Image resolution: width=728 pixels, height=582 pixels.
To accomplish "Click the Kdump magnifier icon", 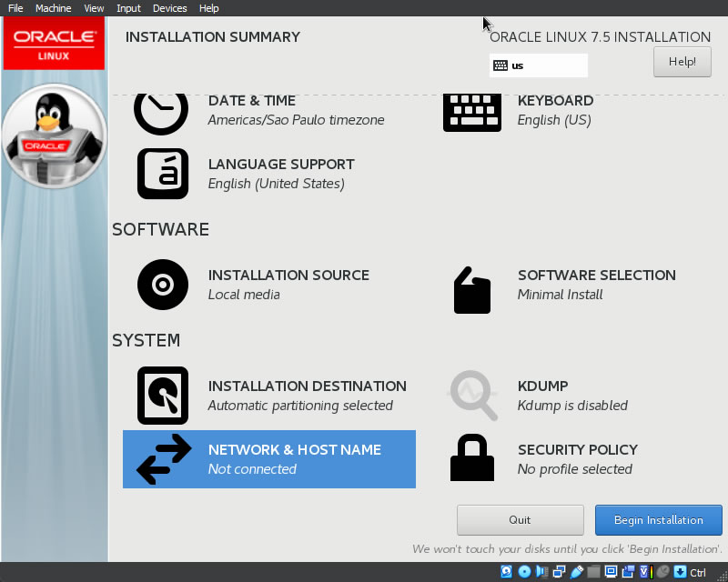I will (x=472, y=396).
